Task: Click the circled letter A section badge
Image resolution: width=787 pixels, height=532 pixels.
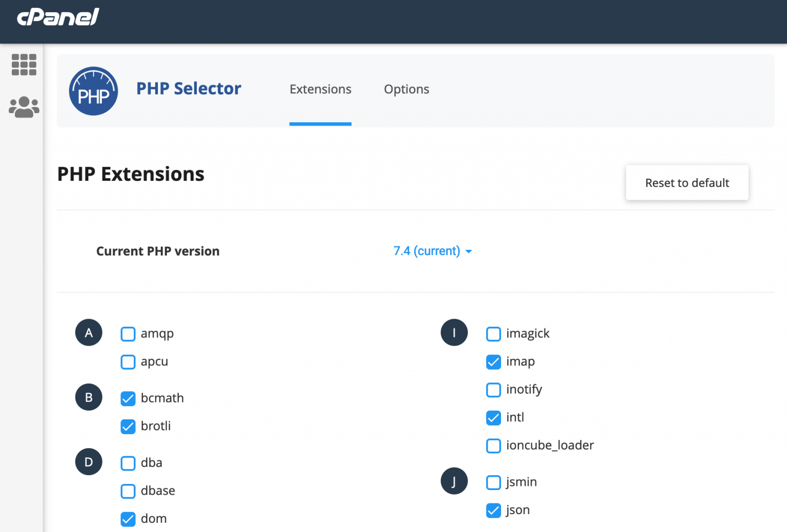Action: [x=88, y=332]
